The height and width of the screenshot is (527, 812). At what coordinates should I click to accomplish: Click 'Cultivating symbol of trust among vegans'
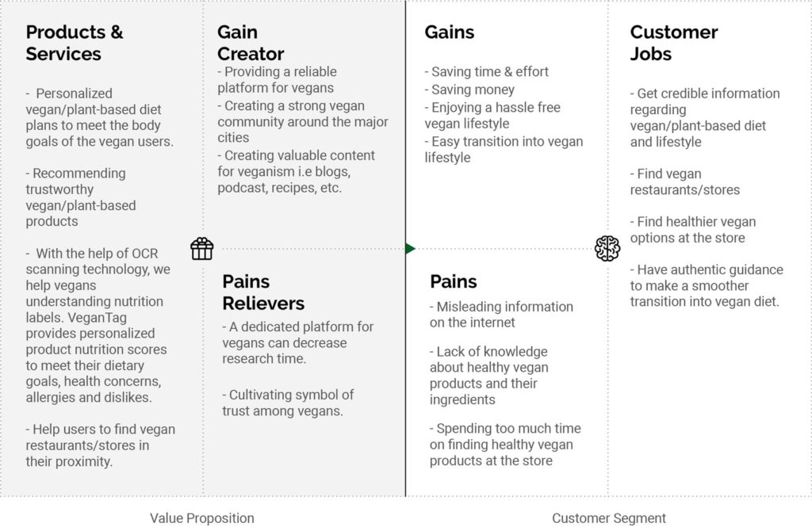[x=289, y=403]
